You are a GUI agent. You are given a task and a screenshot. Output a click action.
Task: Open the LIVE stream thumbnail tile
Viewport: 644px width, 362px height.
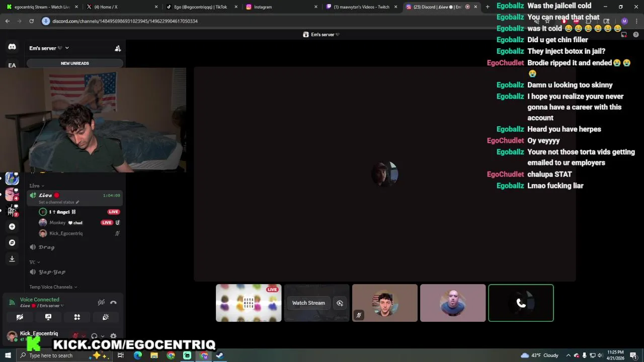pos(249,303)
